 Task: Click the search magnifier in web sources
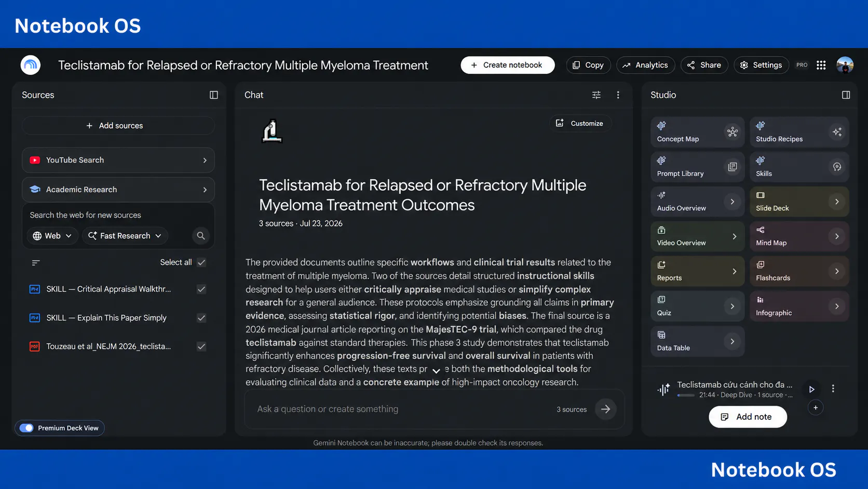pyautogui.click(x=201, y=236)
